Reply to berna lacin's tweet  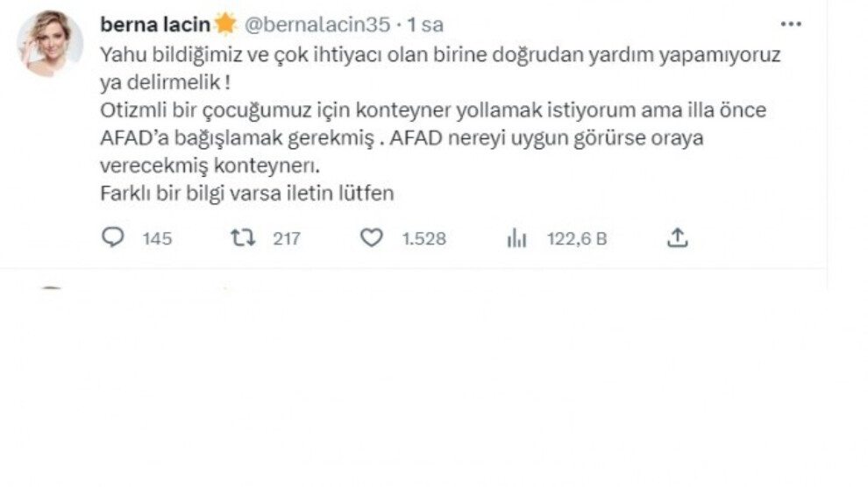pos(114,237)
